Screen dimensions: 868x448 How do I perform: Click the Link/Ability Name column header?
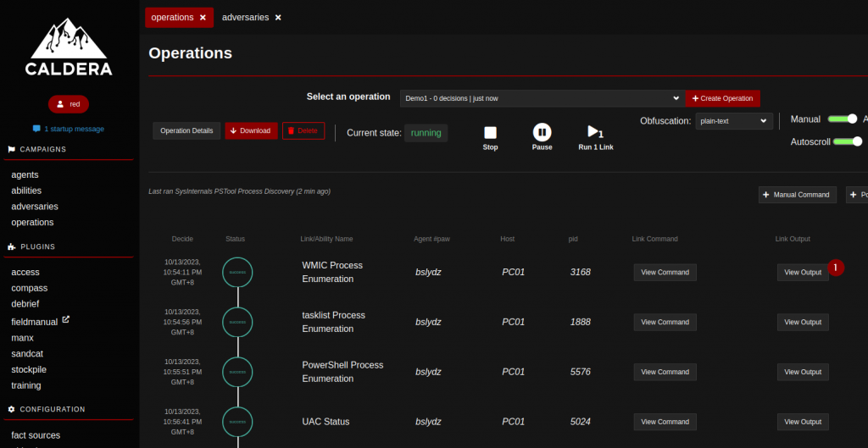click(326, 239)
